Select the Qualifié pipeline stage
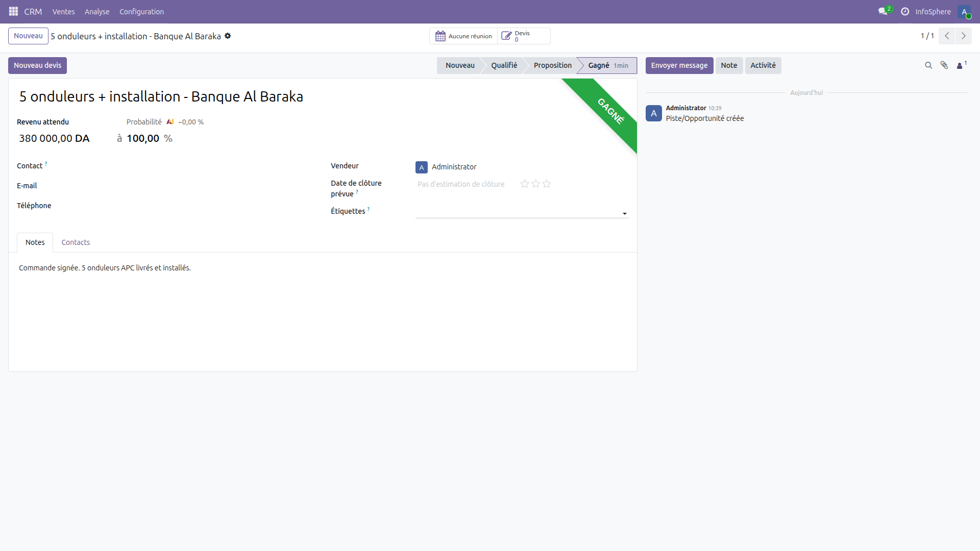 pyautogui.click(x=504, y=65)
